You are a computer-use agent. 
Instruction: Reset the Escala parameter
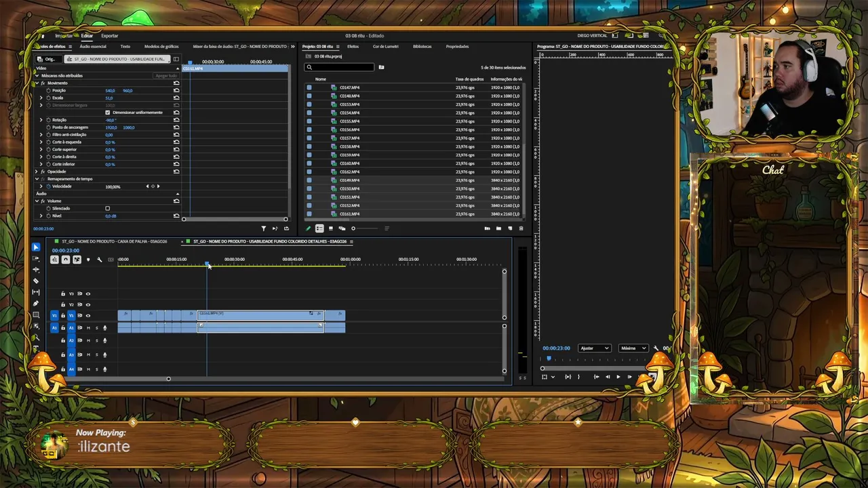point(176,98)
